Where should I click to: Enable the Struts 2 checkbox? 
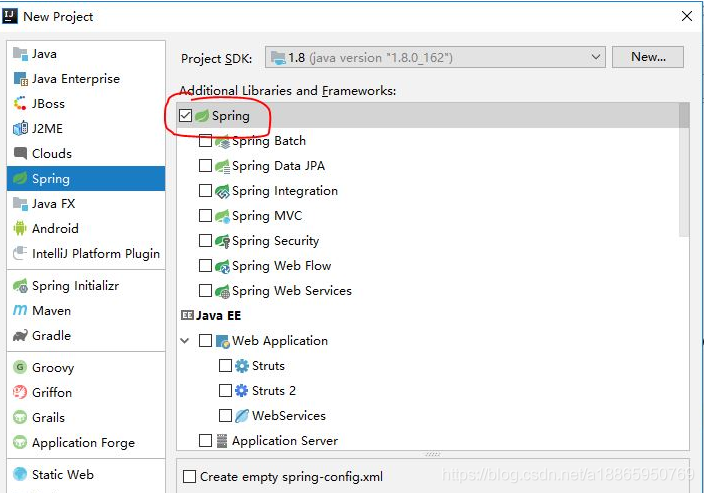(225, 391)
